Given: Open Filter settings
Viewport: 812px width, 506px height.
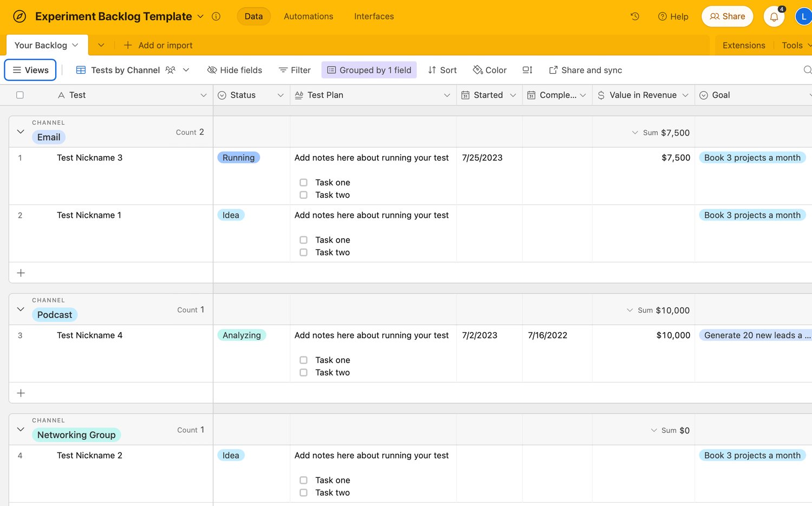Looking at the screenshot, I should tap(294, 70).
